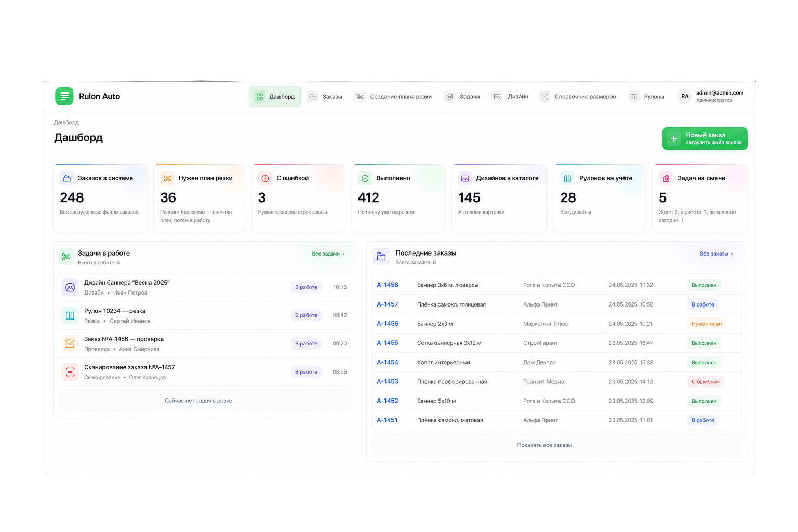Click the Дашборд breadcrumb text
The width and height of the screenshot is (798, 532).
[x=66, y=123]
